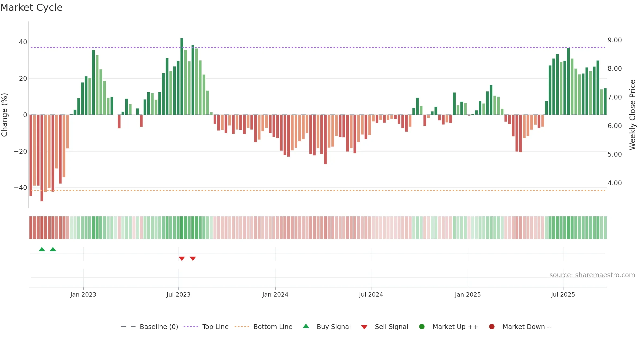The image size is (644, 362).
Task: Select the second green buy signal marker
Action: click(x=53, y=249)
